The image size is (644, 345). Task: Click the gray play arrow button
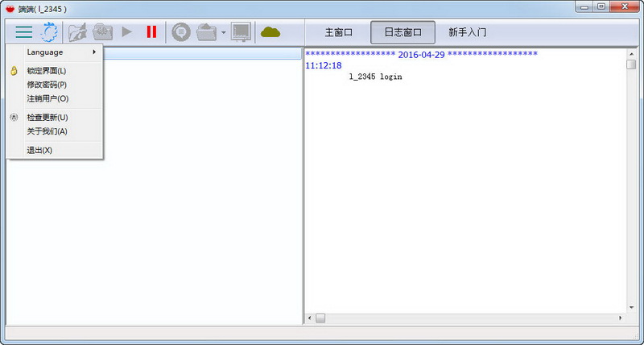click(x=127, y=31)
